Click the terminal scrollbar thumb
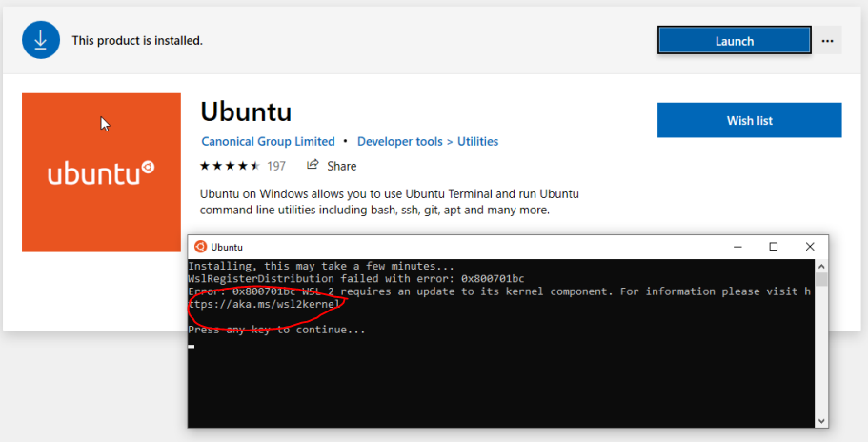868x442 pixels. (821, 280)
